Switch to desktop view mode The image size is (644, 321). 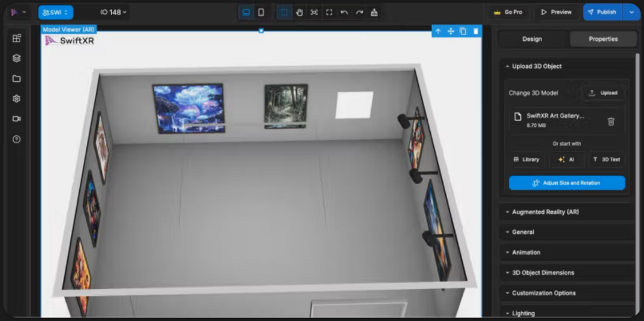pos(246,12)
